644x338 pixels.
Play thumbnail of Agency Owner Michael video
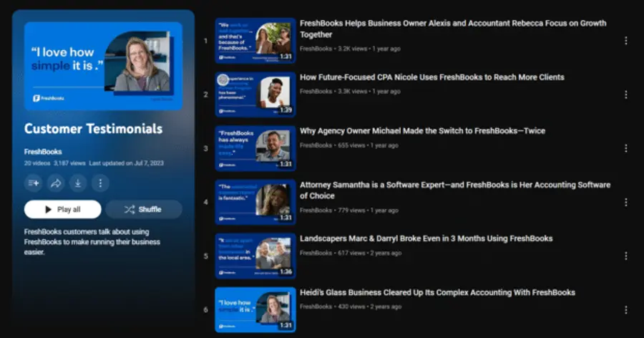(x=255, y=148)
